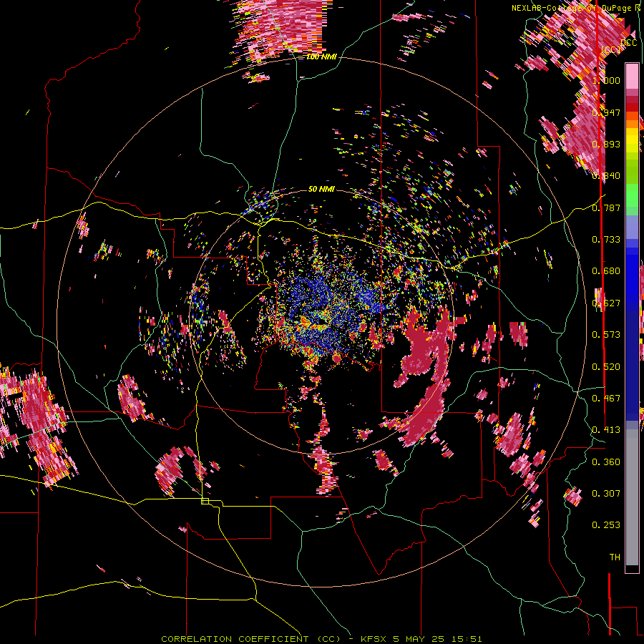Click the 0.893 legend value
The image size is (644, 644).
(x=606, y=144)
